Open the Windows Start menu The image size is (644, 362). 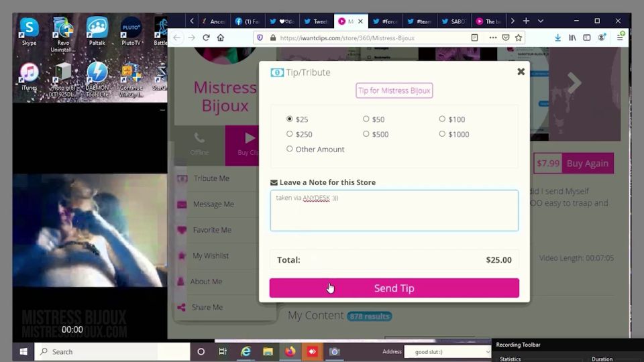click(x=23, y=352)
